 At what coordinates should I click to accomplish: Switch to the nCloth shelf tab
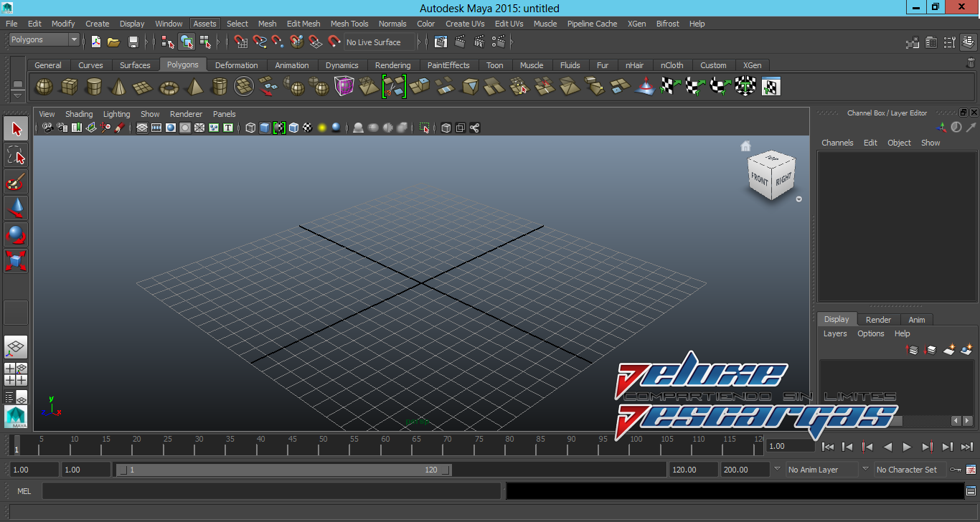pos(672,65)
